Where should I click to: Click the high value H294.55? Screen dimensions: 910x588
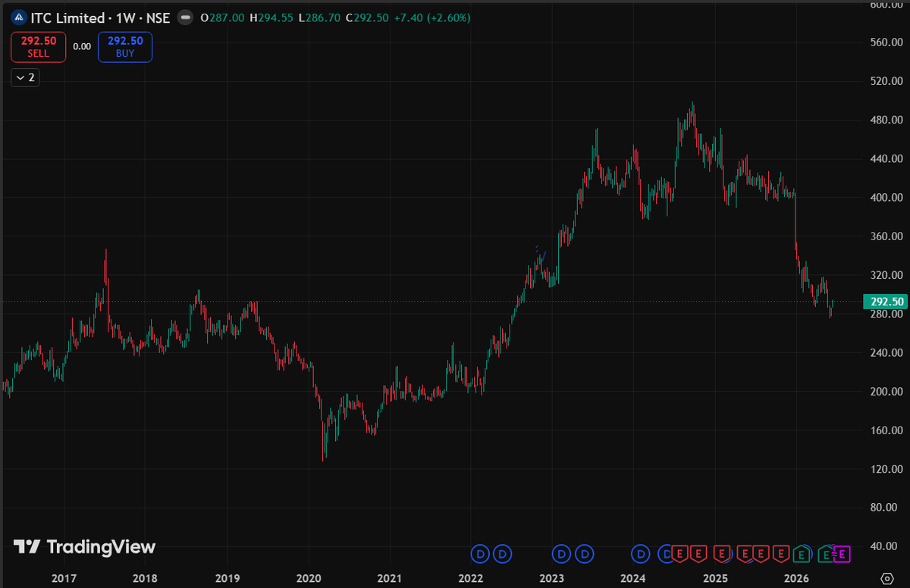(x=271, y=17)
